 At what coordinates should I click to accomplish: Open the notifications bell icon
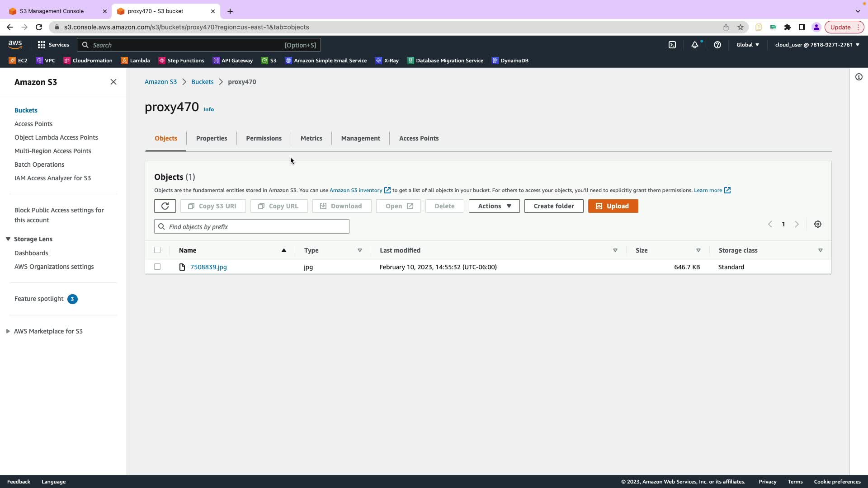coord(694,45)
